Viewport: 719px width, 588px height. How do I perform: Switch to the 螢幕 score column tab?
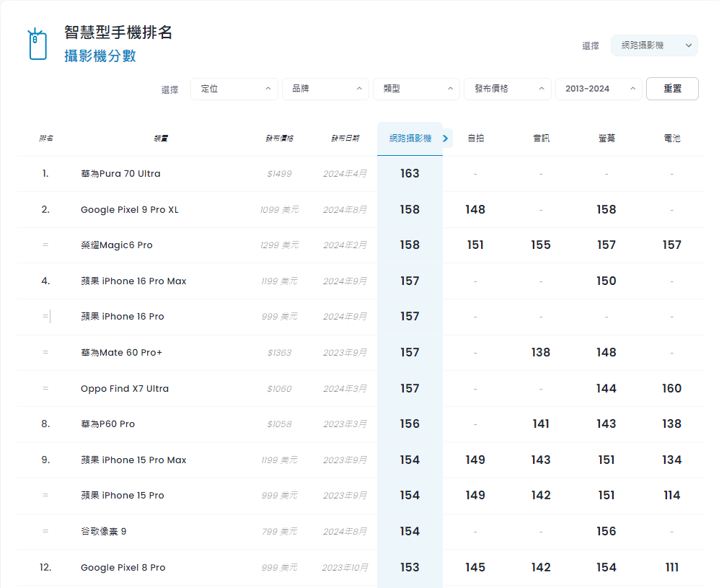606,138
